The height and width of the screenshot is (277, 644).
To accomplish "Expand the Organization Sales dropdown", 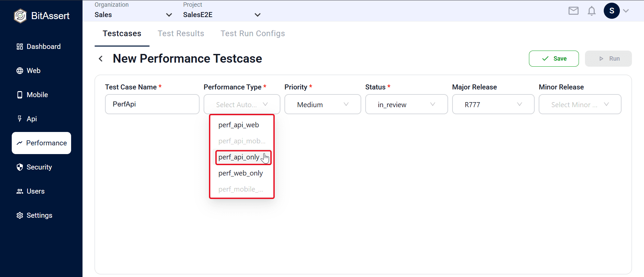I will 133,15.
